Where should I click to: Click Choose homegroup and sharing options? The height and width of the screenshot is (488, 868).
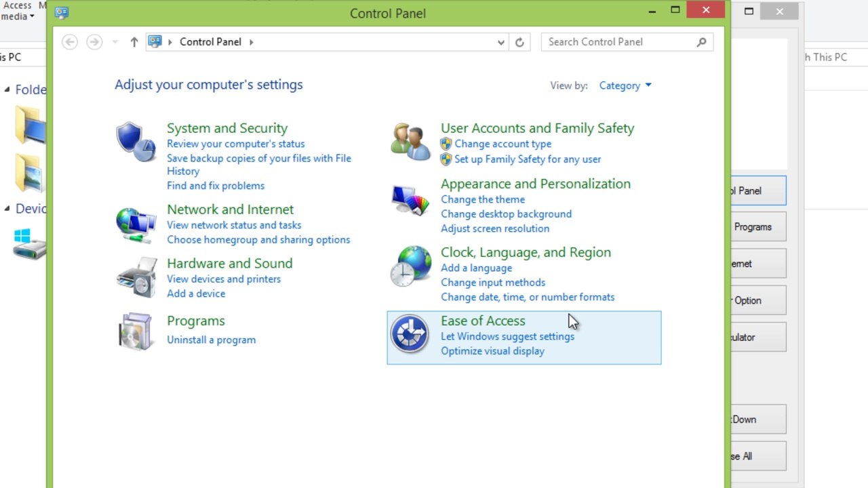(x=258, y=240)
